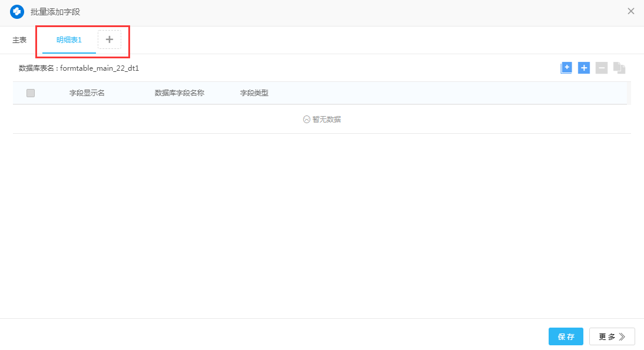644x350 pixels.
Task: Click the 暂无数据 empty placeholder
Action: click(326, 119)
